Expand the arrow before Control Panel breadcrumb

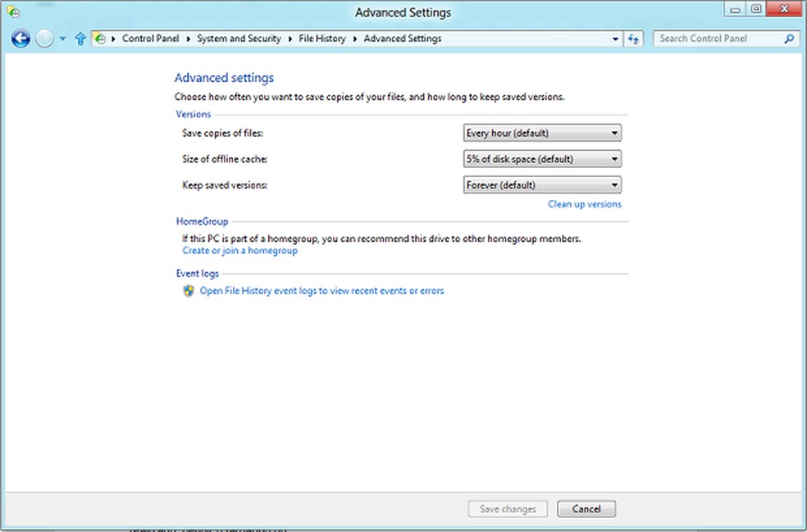(113, 39)
